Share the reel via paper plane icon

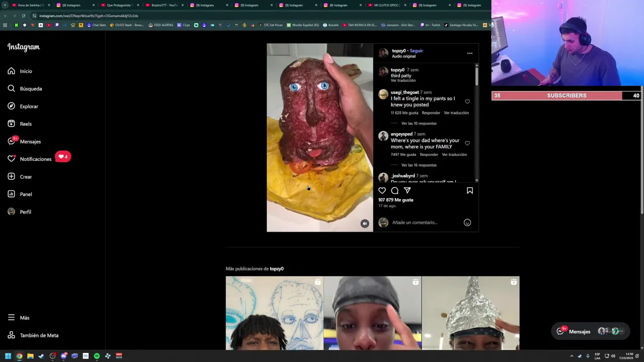[407, 191]
